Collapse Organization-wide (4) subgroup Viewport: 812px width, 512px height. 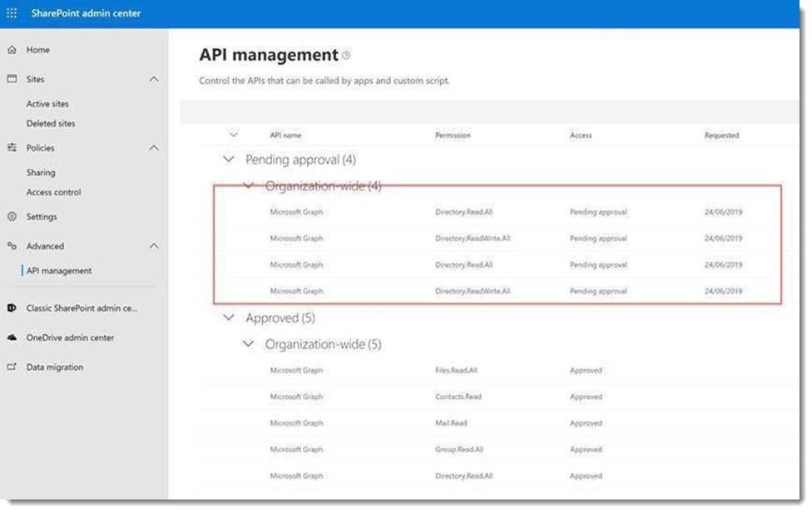(x=248, y=185)
